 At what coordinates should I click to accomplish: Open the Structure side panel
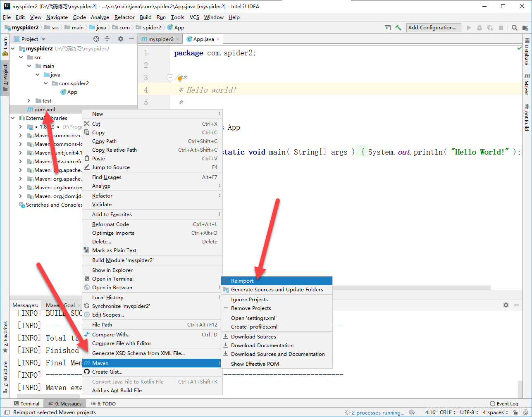pos(5,377)
